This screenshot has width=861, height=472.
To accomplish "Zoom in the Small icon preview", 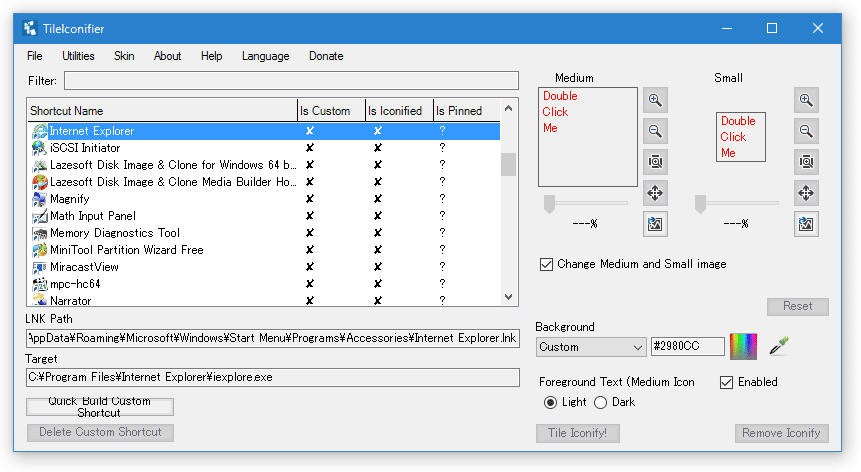I will coord(806,100).
